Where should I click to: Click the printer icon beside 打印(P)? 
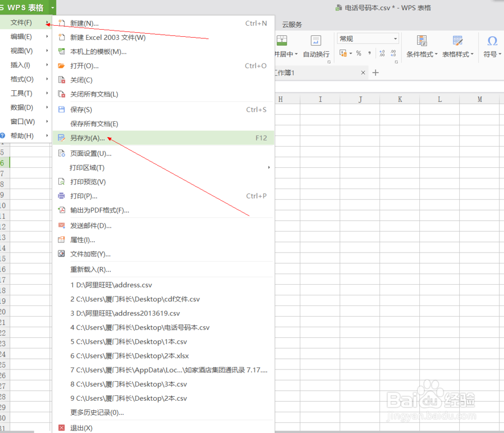click(x=61, y=196)
